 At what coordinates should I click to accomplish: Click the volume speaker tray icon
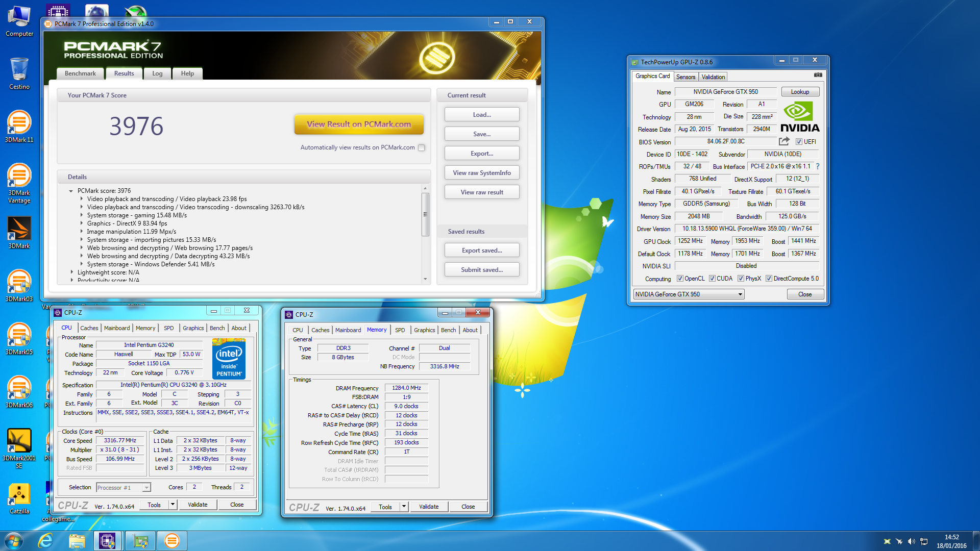tap(912, 541)
